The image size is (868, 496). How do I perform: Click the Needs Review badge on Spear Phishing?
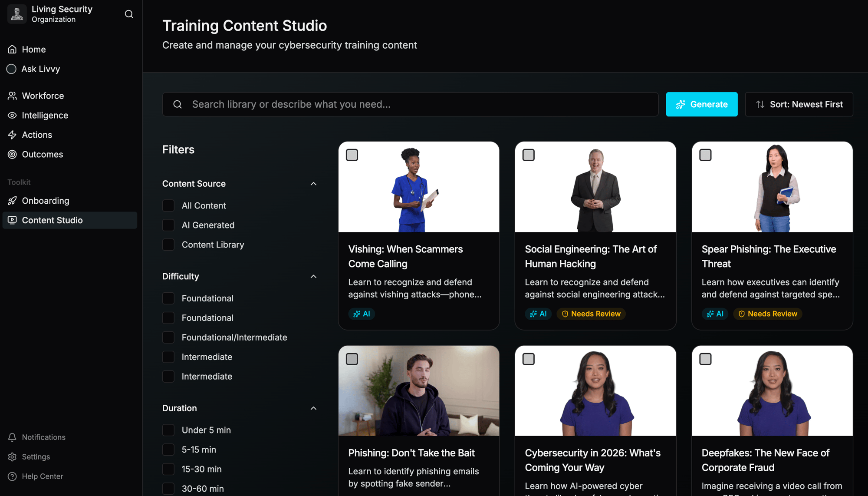pyautogui.click(x=767, y=314)
